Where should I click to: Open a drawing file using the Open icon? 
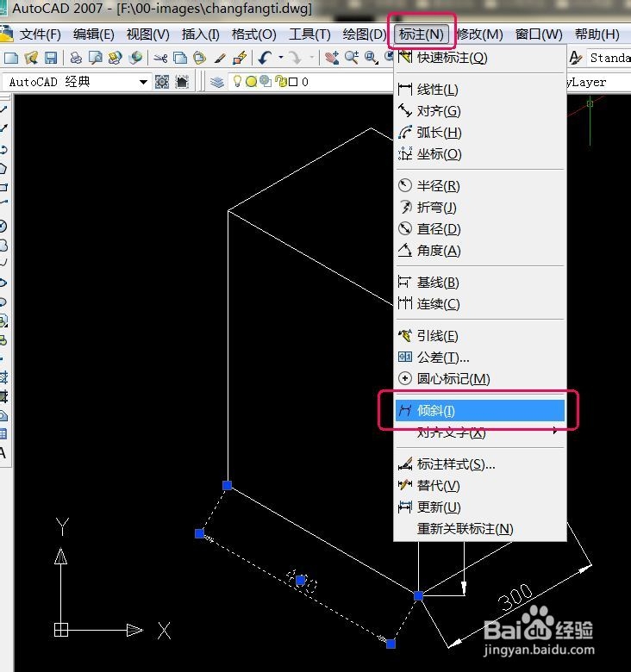(31, 58)
